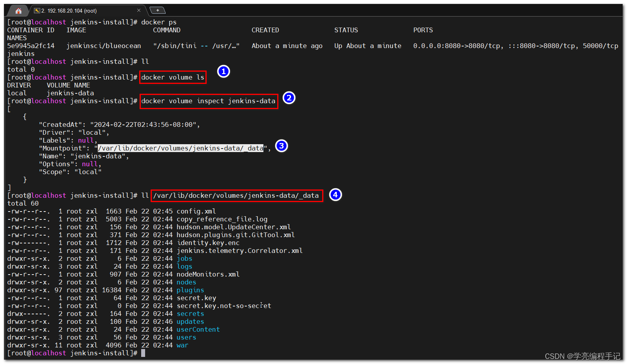Click the session icon on the 192.168.20.104 tab
The width and height of the screenshot is (627, 364).
point(37,11)
